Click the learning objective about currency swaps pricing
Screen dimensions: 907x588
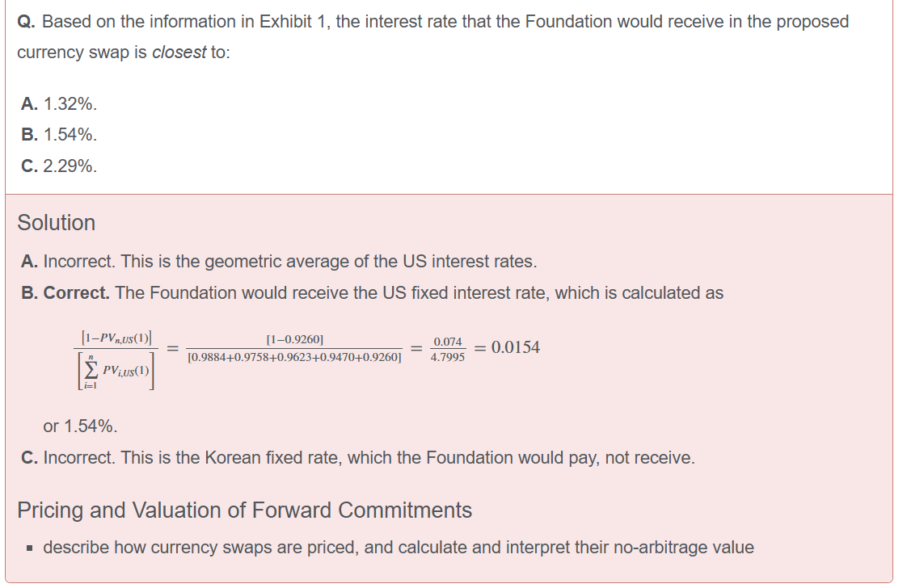click(398, 548)
